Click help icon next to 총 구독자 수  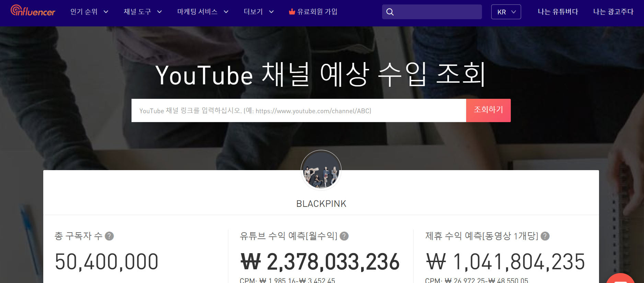click(x=109, y=236)
